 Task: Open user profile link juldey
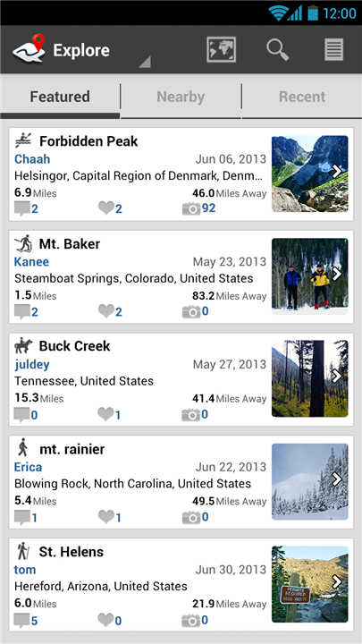coord(32,364)
